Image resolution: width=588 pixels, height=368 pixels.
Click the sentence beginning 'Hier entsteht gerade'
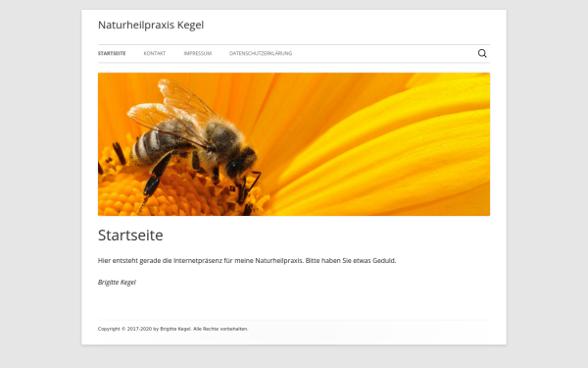click(247, 261)
